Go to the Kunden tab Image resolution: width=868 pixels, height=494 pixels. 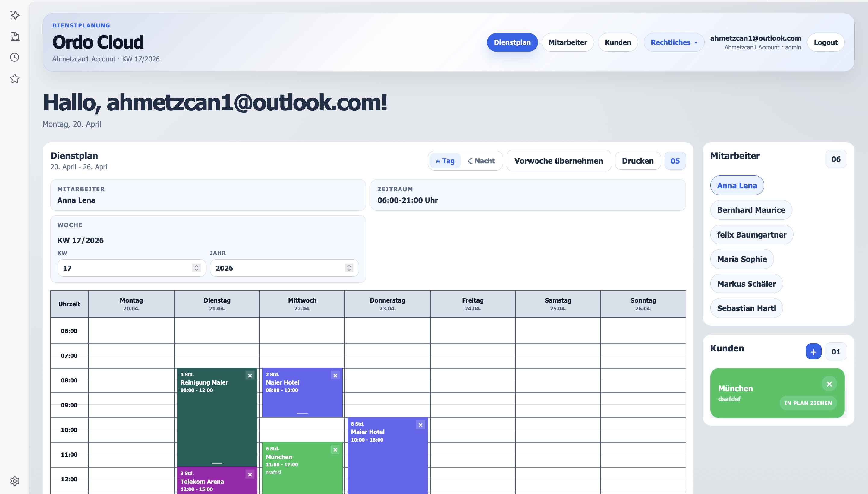click(x=618, y=42)
